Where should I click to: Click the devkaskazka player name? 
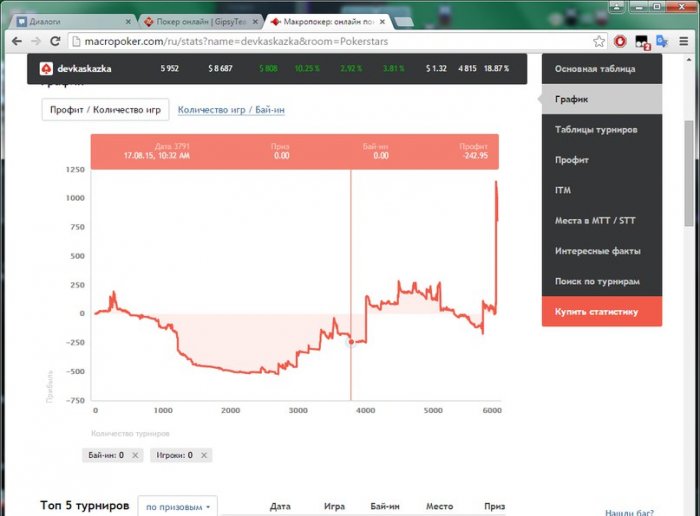[x=84, y=68]
